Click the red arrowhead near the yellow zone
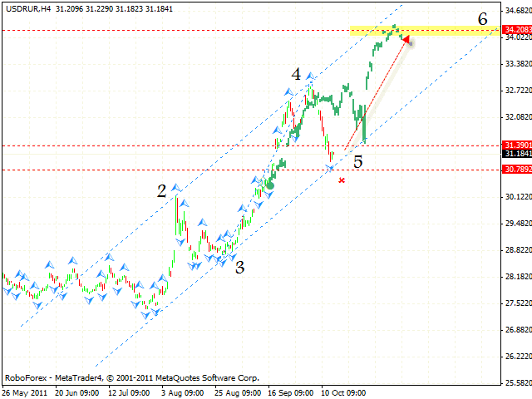This screenshot has height=399, width=532. click(x=406, y=37)
